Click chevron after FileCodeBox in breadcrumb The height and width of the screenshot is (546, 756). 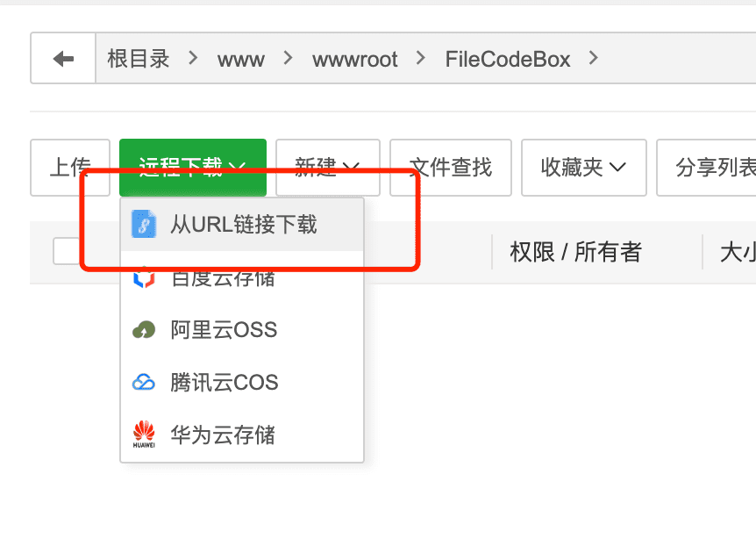[x=594, y=59]
